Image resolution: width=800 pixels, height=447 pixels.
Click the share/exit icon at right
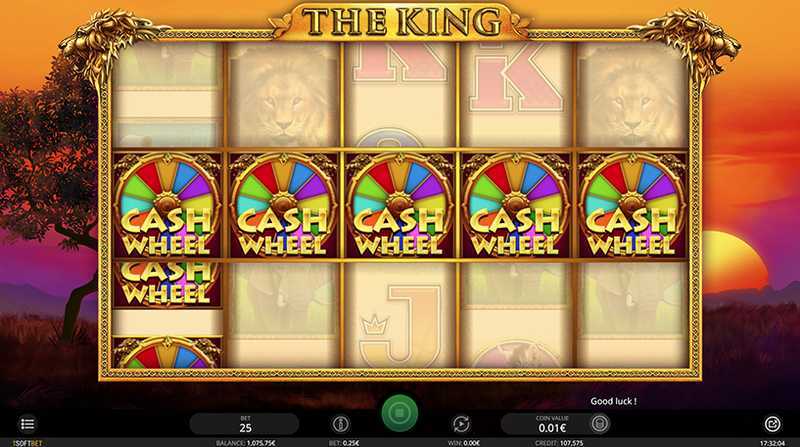(772, 424)
